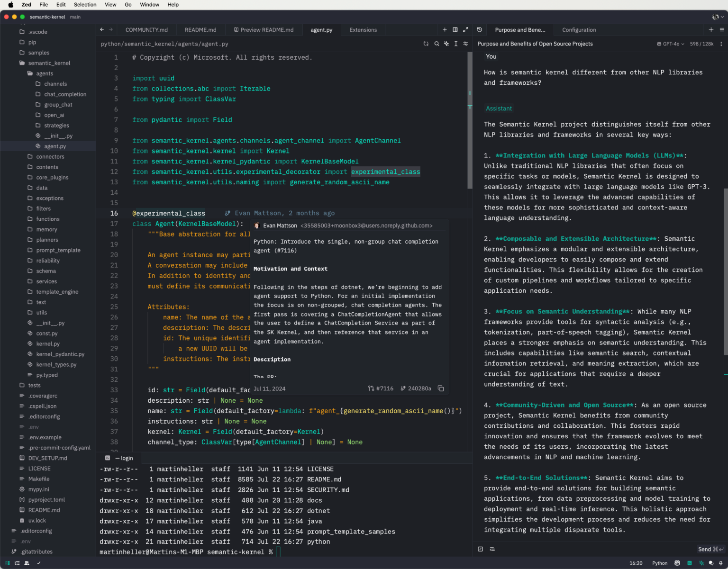
Task: Toggle the right assistant dock icon
Action: click(x=702, y=563)
